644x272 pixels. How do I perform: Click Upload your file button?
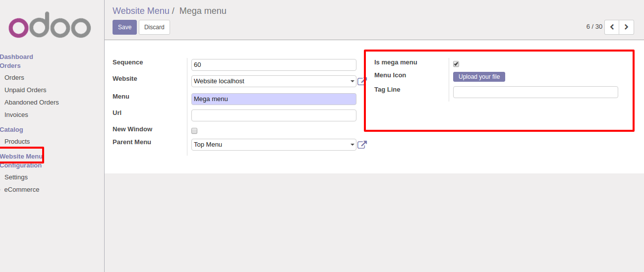coord(479,77)
